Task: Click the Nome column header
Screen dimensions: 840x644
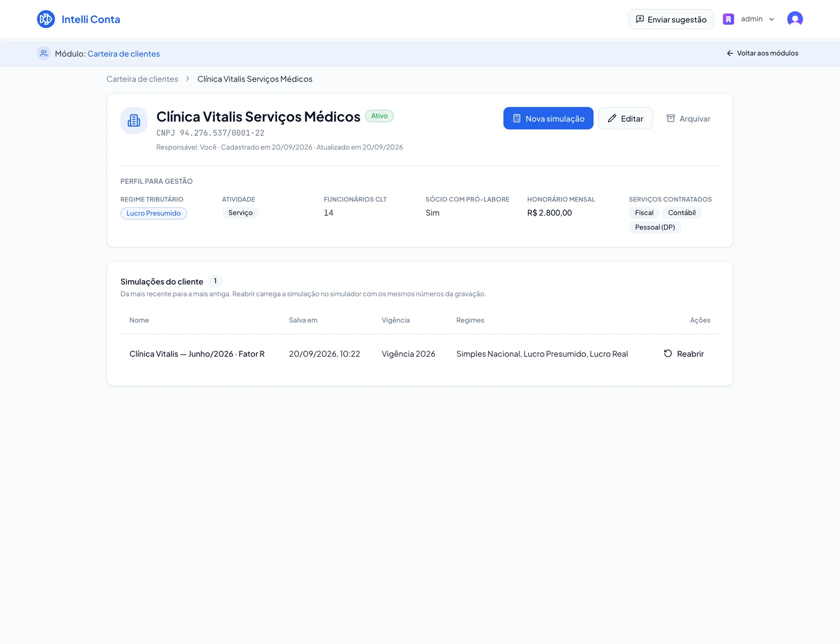Action: pos(139,320)
